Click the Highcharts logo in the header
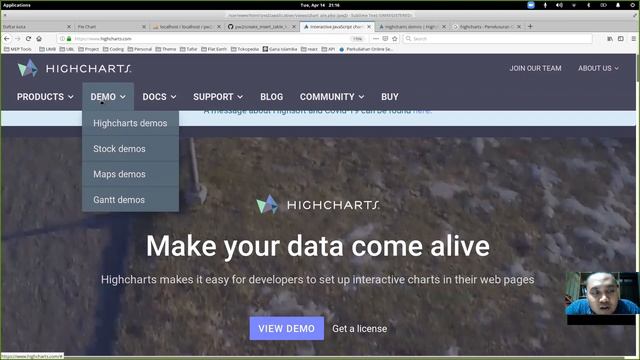 tap(74, 68)
